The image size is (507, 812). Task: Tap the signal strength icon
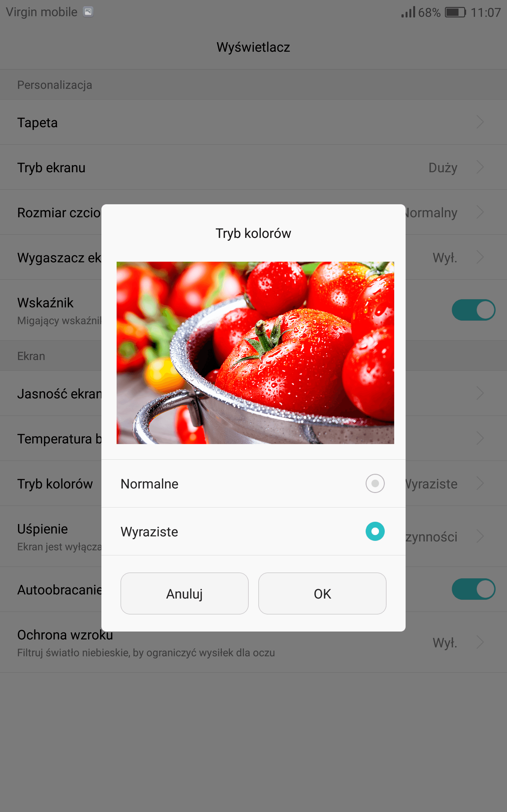click(408, 12)
